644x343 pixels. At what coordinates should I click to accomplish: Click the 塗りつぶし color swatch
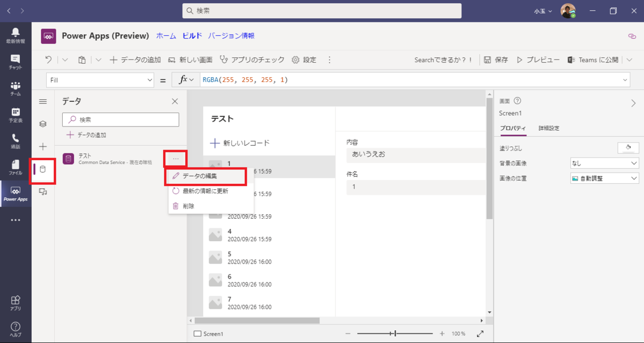[628, 148]
